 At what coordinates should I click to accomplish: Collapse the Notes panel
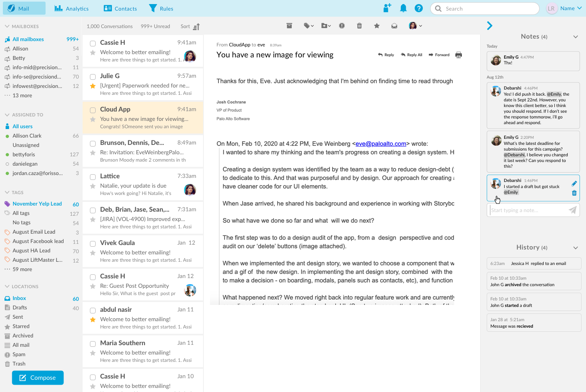pyautogui.click(x=575, y=37)
